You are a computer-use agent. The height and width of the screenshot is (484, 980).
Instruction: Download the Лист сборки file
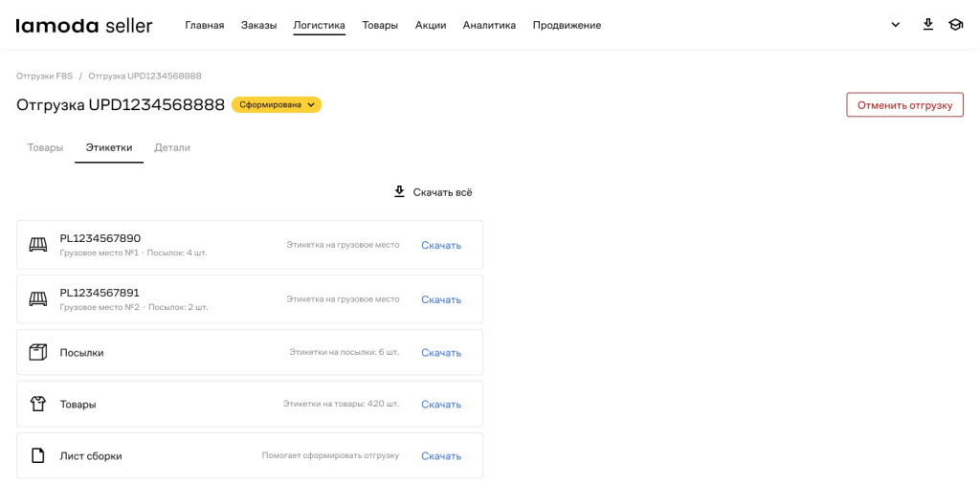441,456
